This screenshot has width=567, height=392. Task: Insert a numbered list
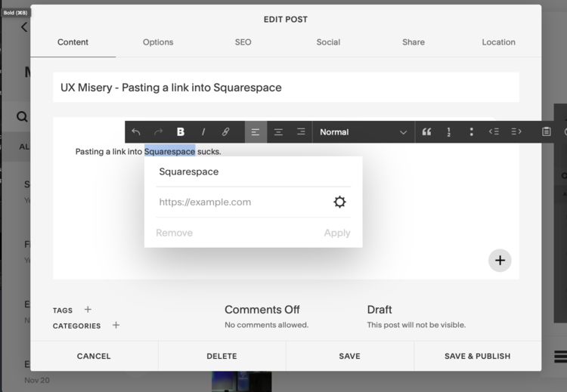click(x=449, y=132)
